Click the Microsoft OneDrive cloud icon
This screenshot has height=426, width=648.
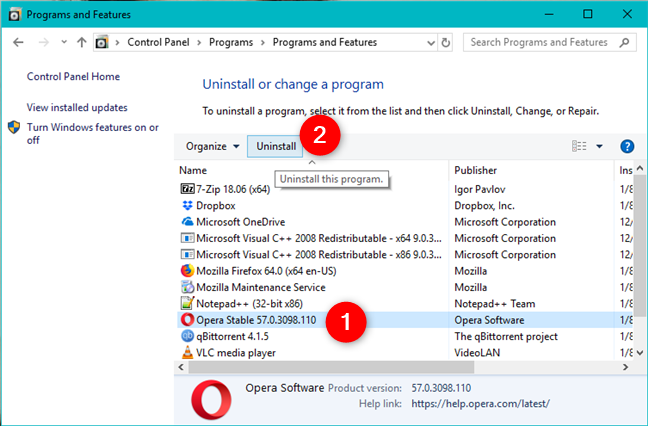coord(187,221)
